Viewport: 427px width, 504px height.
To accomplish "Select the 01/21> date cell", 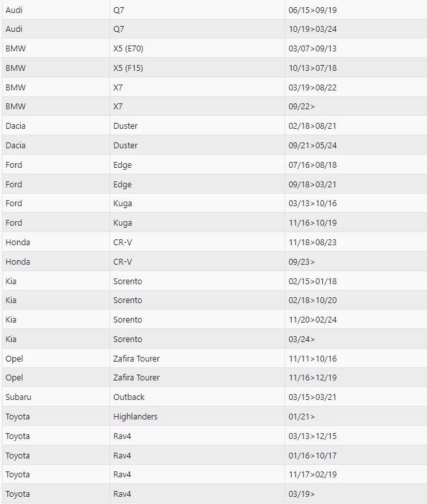I will click(301, 417).
